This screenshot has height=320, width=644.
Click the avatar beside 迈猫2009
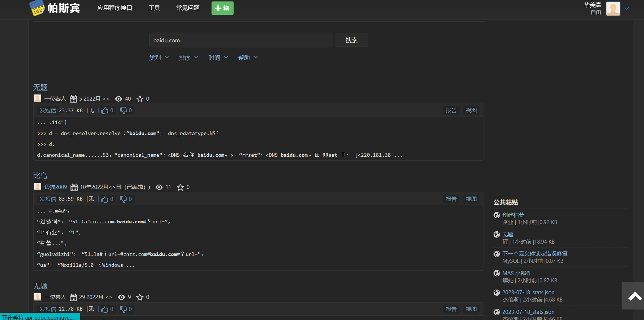(38, 186)
